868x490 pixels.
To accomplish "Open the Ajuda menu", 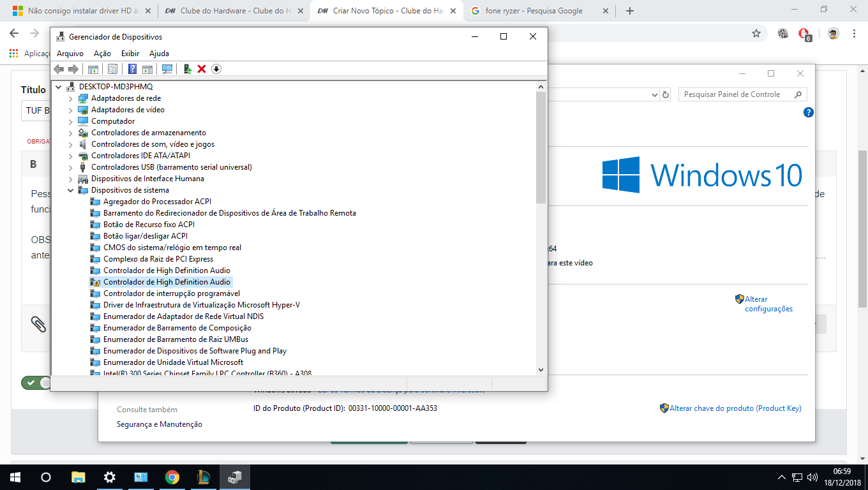I will [159, 54].
